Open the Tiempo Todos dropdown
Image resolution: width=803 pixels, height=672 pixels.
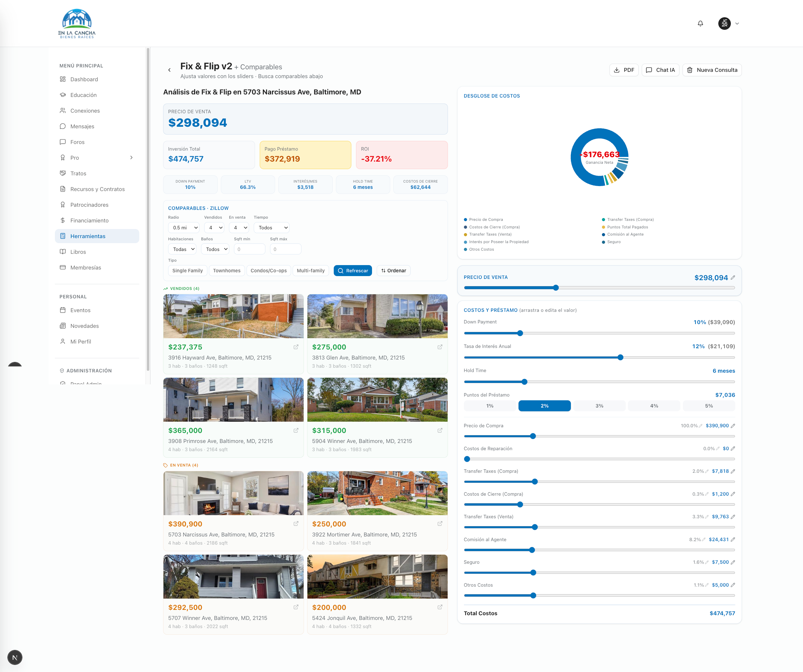click(271, 227)
